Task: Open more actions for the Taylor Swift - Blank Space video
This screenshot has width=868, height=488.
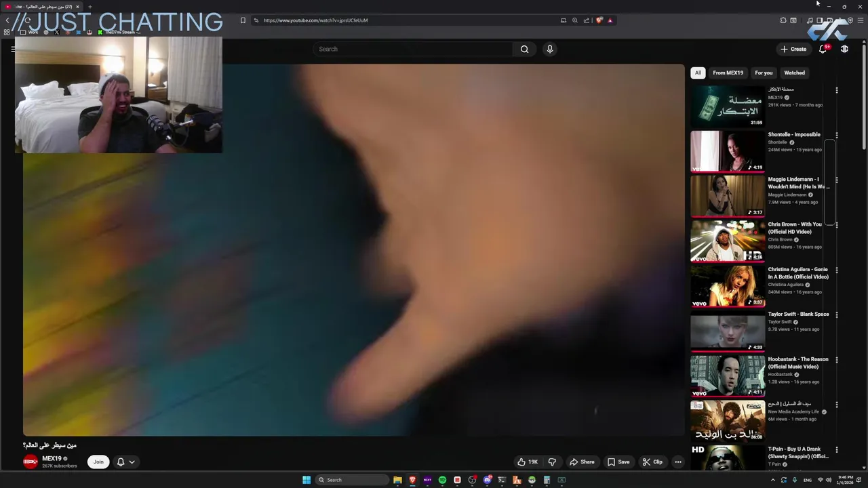Action: point(836,315)
